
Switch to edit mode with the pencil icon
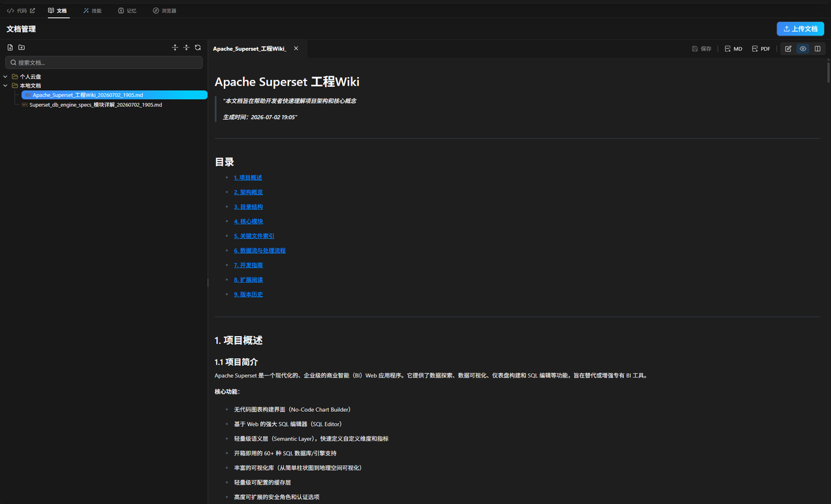788,49
